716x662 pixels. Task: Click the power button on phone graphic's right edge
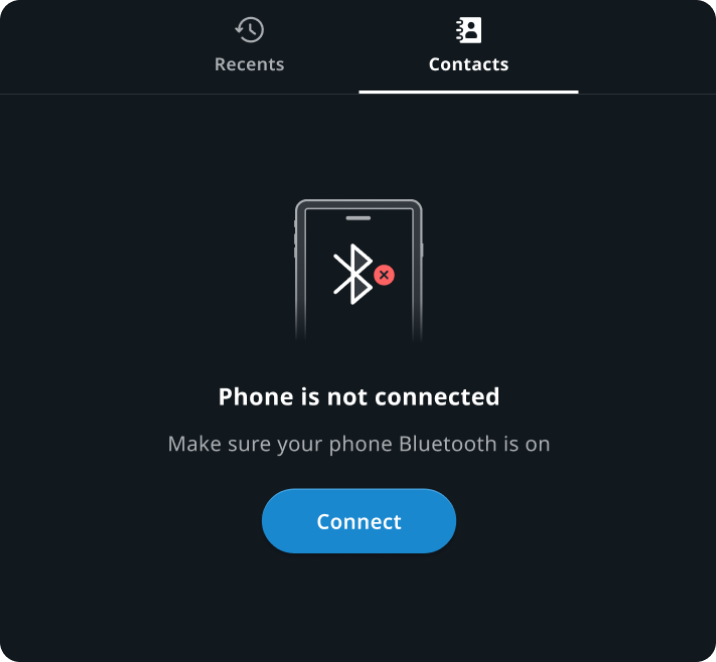coord(422,250)
